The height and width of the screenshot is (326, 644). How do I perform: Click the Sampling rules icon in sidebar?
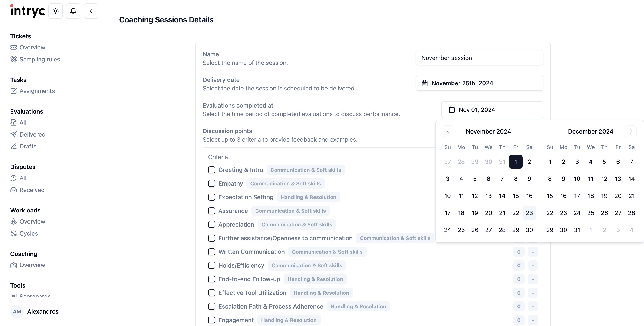(x=13, y=59)
